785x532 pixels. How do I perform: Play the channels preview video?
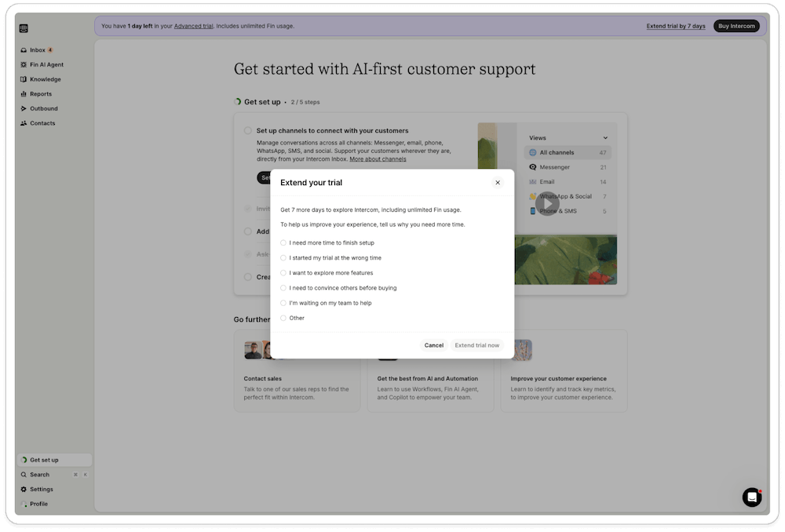(547, 204)
